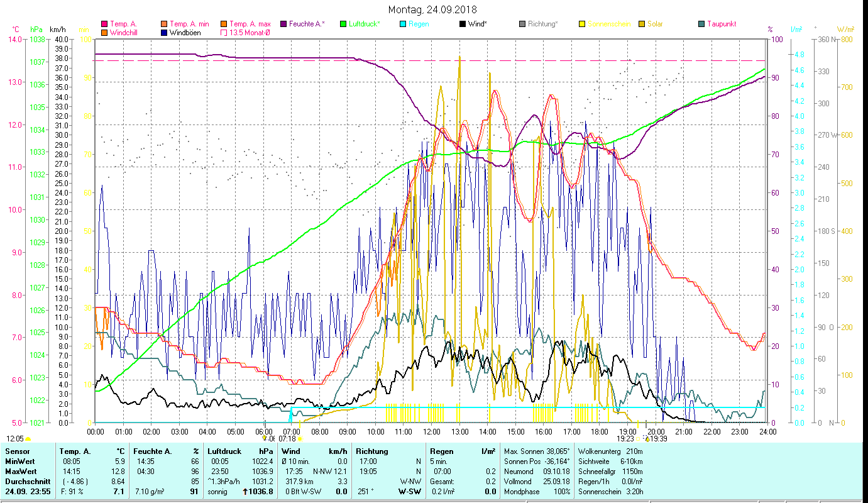
Task: Click the sunrise marker at 07:18
Action: point(299,439)
